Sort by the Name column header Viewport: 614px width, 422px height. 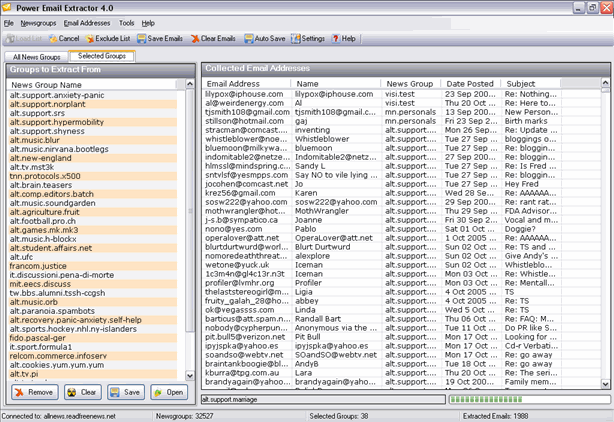tap(336, 84)
